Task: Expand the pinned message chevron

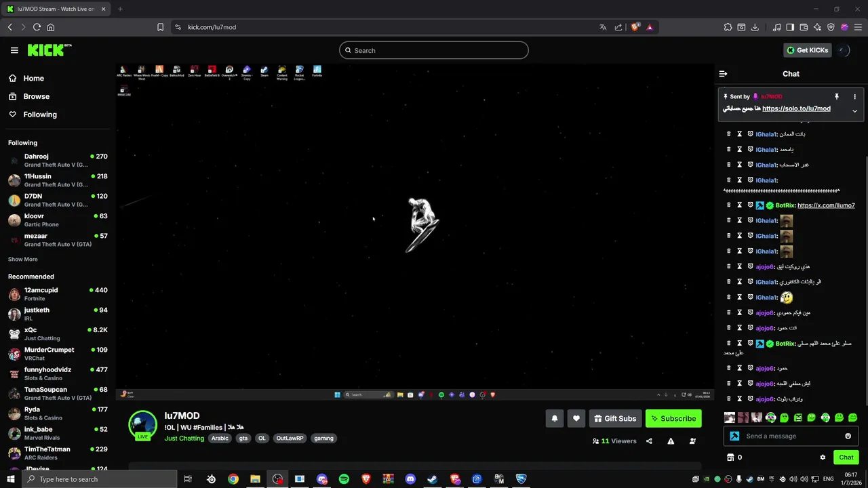Action: coord(854,110)
